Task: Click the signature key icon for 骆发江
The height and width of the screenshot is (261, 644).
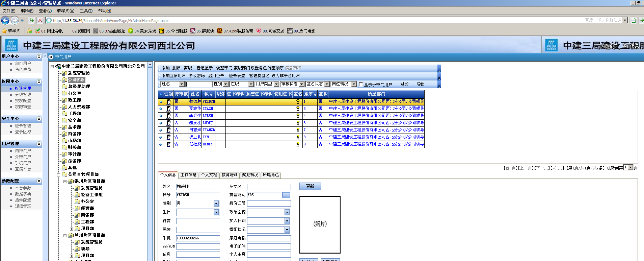Action: 298,123
